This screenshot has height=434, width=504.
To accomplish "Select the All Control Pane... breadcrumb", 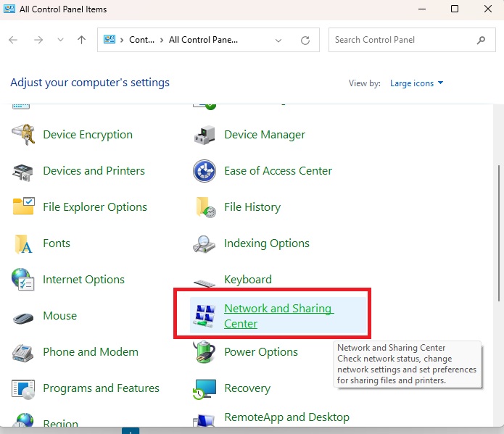I will click(x=203, y=40).
